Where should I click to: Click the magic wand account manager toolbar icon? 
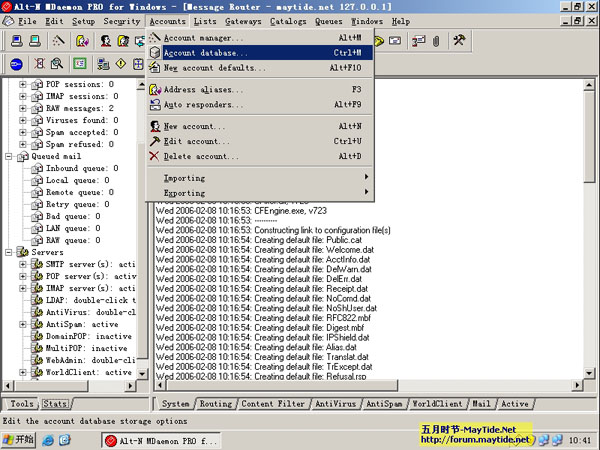point(58,41)
